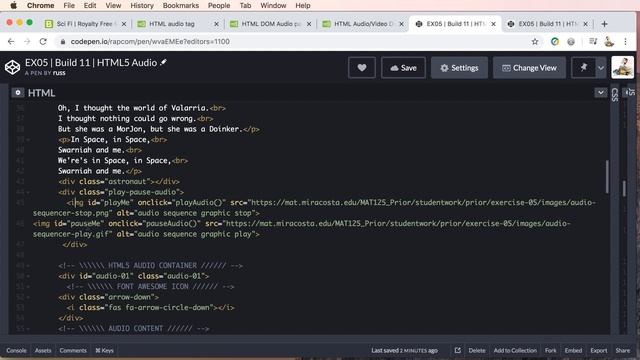Share this pen
This screenshot has height=360, width=640.
click(622, 350)
